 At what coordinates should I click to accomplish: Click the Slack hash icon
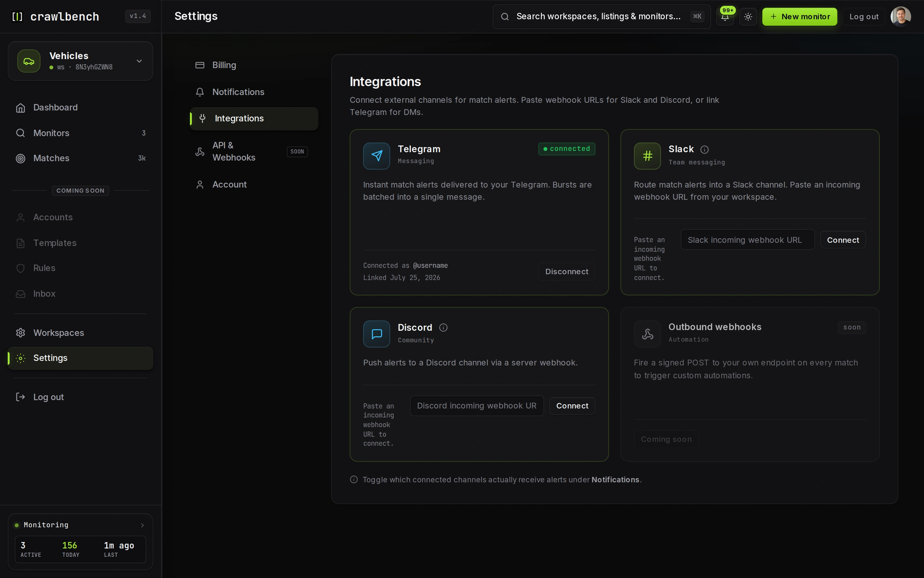pyautogui.click(x=647, y=156)
